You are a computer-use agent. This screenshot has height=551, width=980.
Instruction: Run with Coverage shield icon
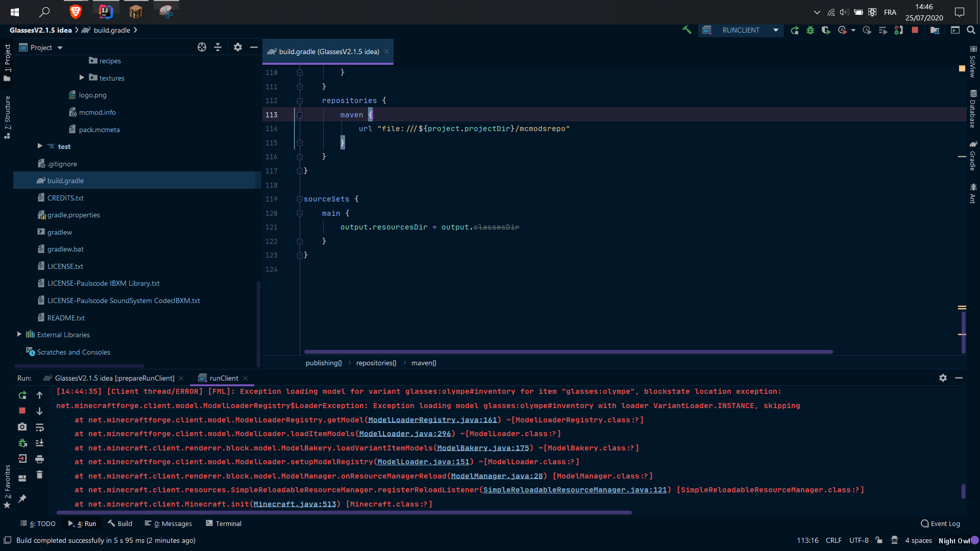point(826,30)
